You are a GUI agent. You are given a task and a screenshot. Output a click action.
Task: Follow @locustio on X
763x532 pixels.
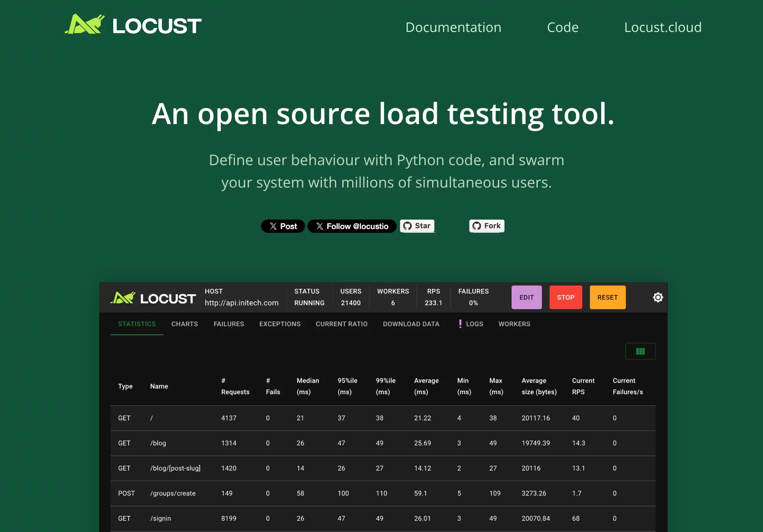coord(352,226)
